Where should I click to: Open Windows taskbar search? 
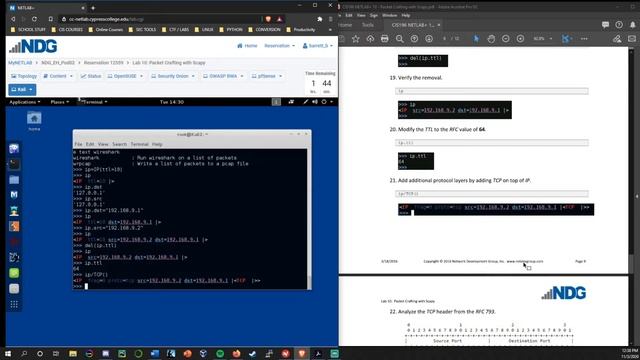tap(24, 353)
